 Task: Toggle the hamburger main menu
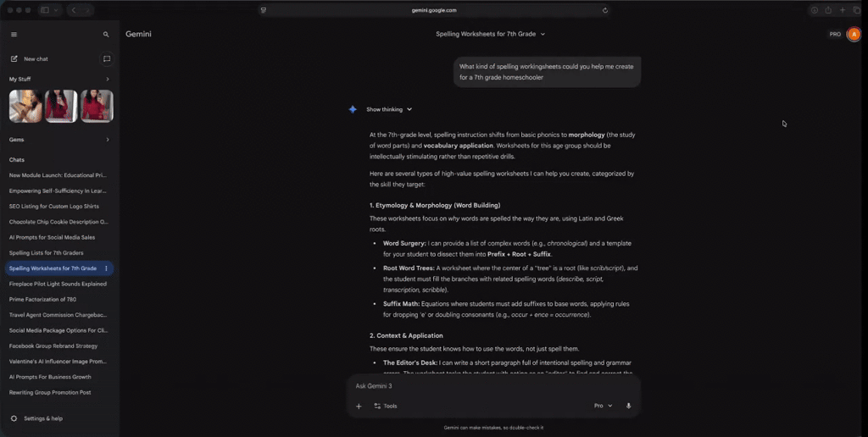[14, 35]
